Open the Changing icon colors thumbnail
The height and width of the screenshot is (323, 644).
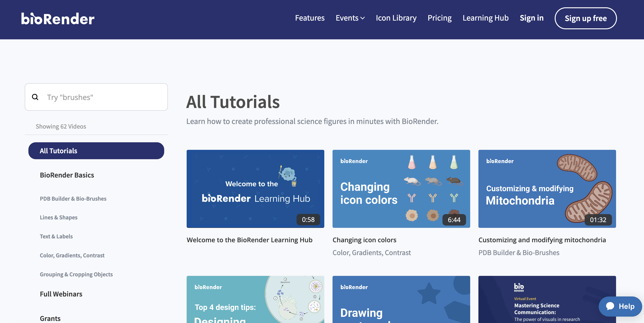401,188
